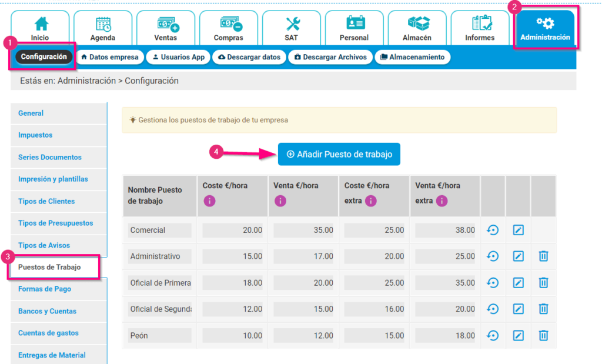This screenshot has height=364, width=602.
Task: Select the Ventas cash-plus icon
Action: (x=166, y=22)
